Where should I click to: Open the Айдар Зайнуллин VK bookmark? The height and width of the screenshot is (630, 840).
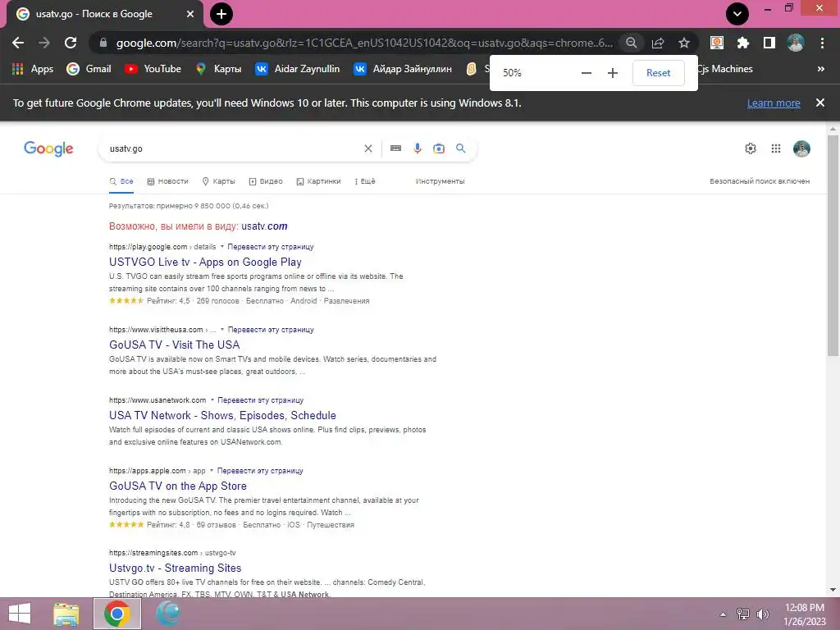point(403,69)
